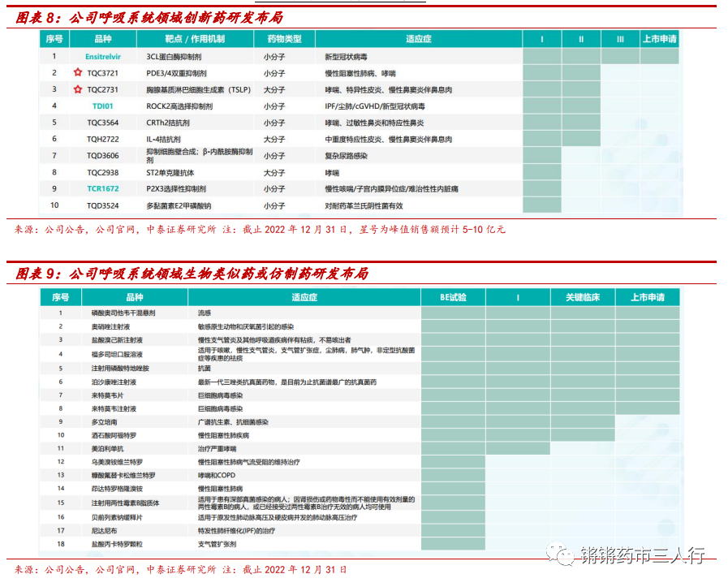Click the 流感 indication cell

205,313
